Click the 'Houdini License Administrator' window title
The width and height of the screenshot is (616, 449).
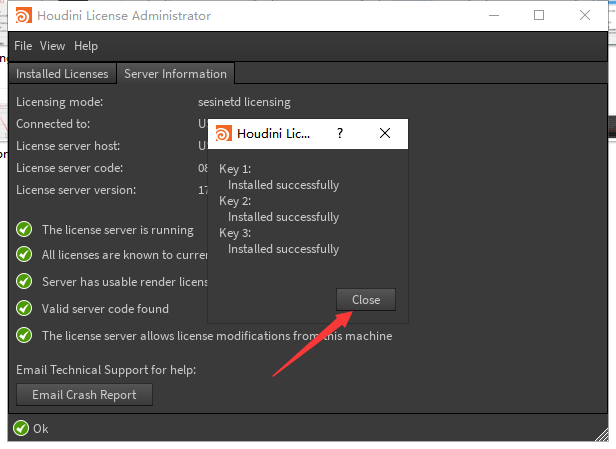pos(124,16)
